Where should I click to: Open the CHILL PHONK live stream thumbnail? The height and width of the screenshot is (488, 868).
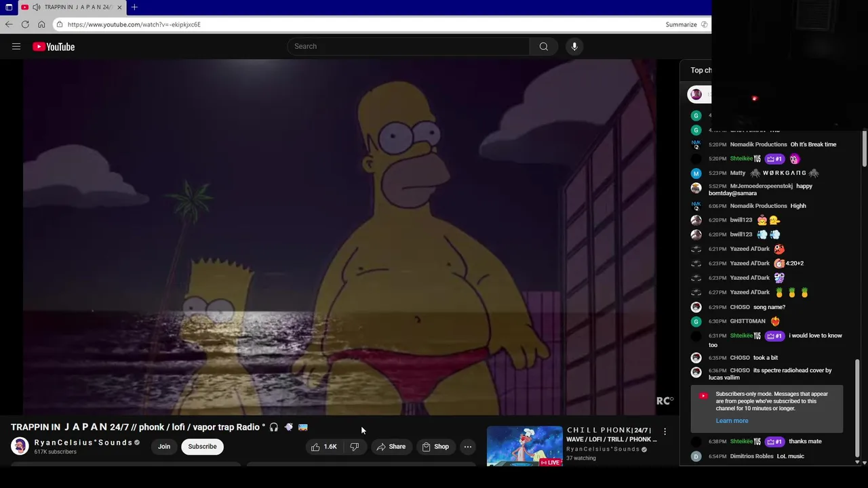point(524,446)
